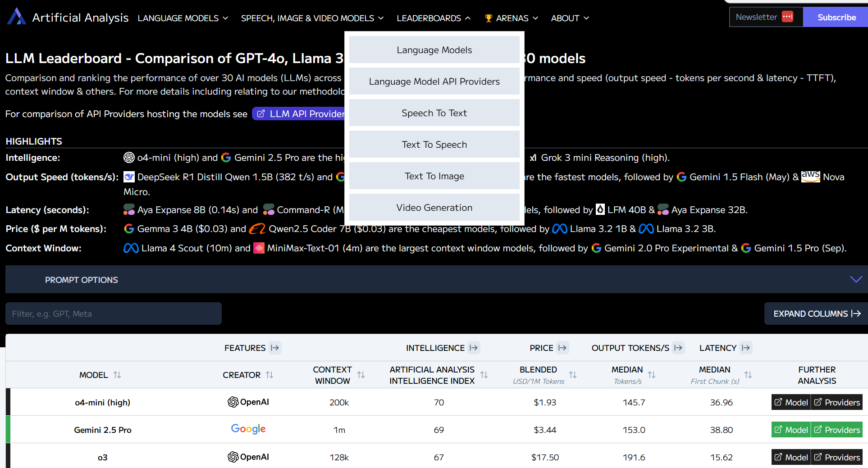Expand the Intelligence column group
The image size is (868, 468).
(x=473, y=348)
